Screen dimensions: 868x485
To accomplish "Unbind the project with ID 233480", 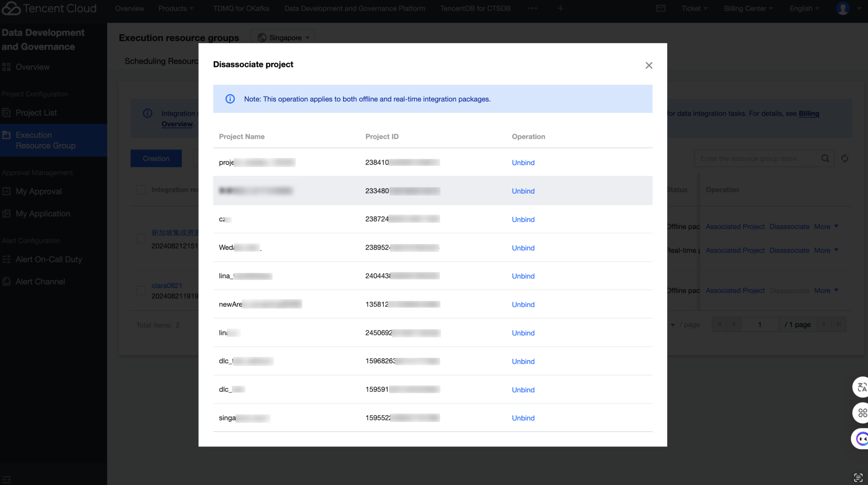I will 523,191.
